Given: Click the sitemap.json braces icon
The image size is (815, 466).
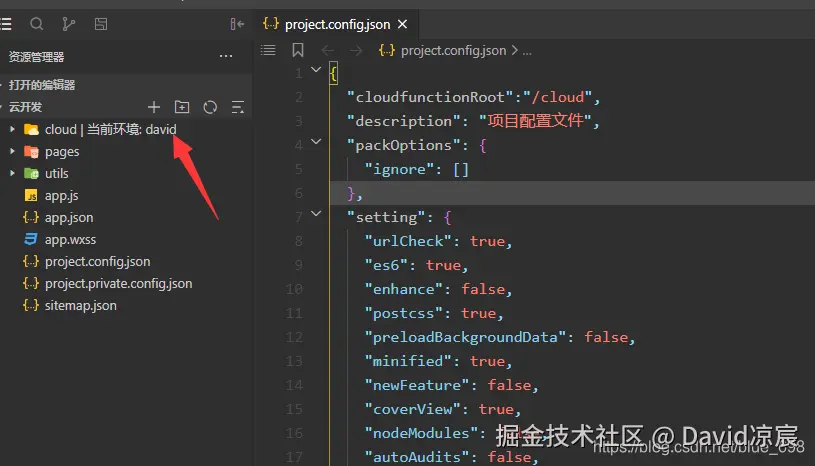Looking at the screenshot, I should pos(31,305).
